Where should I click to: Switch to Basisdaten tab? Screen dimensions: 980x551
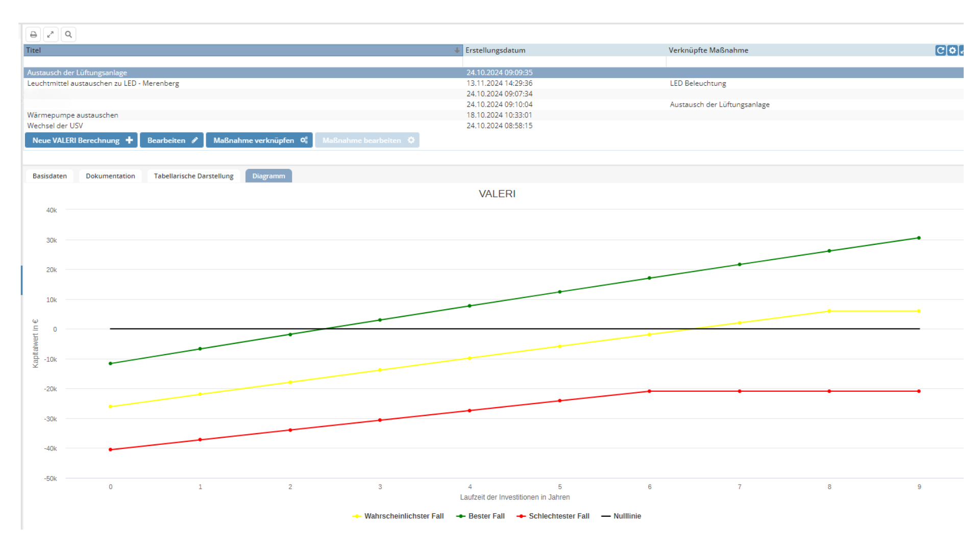point(50,176)
